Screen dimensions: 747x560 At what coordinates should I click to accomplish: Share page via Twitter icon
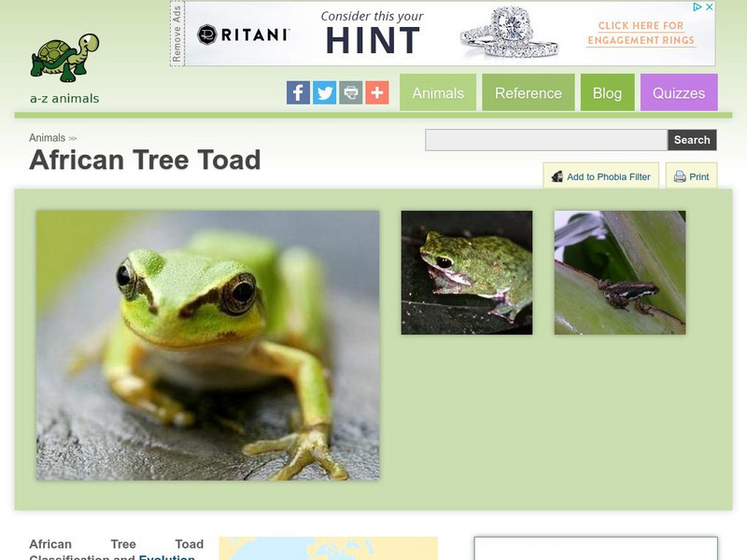coord(324,92)
